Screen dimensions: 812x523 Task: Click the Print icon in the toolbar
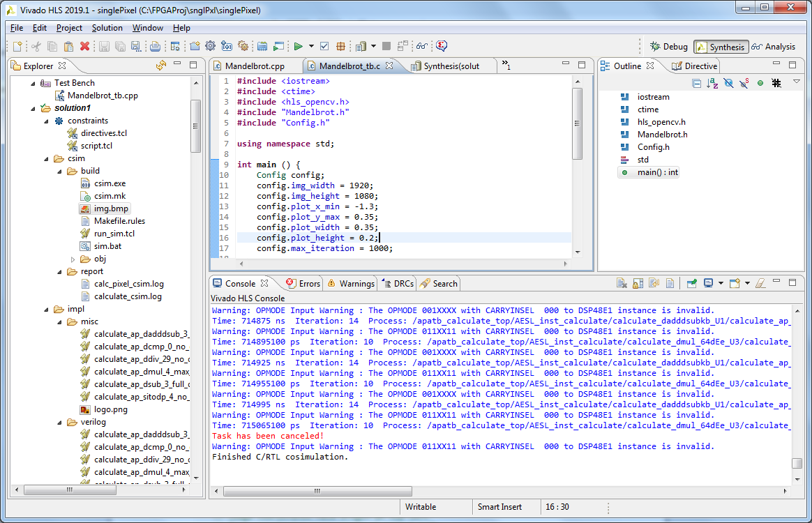(x=155, y=47)
